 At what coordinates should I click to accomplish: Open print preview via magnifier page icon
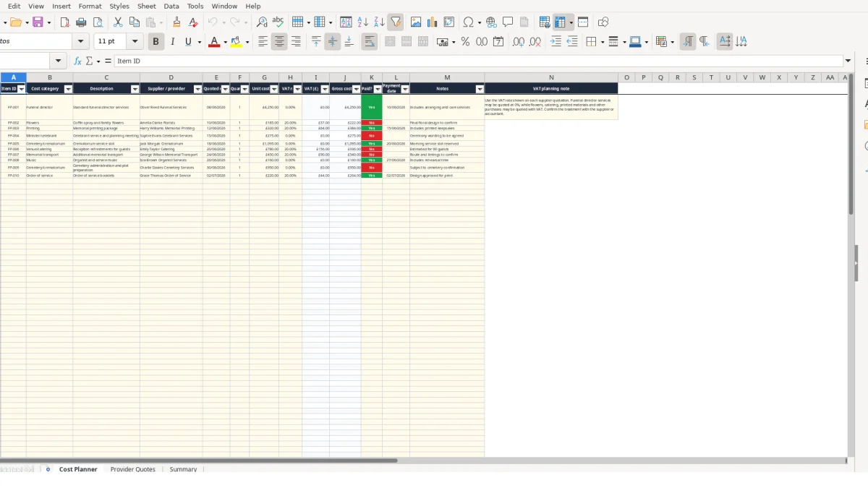pos(98,22)
